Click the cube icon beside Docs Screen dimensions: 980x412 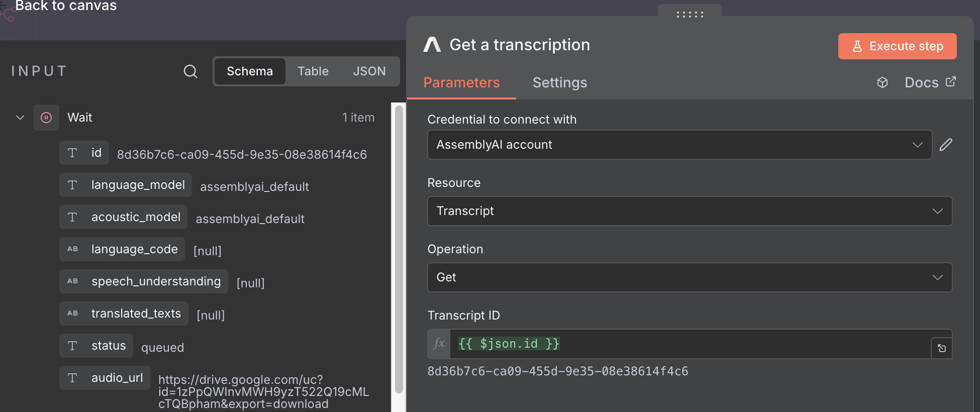882,82
